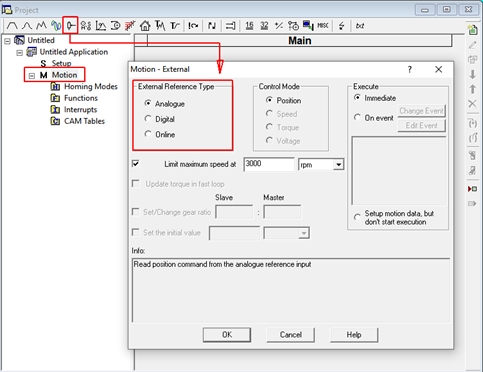
Task: Collapse the Untitled project tree node
Action: coord(7,41)
